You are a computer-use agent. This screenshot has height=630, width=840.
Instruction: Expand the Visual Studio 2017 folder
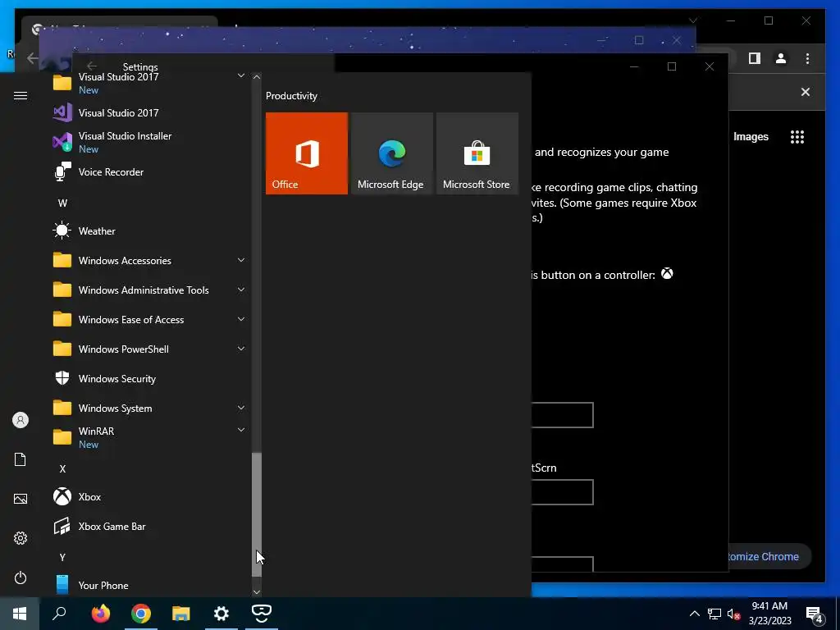coord(241,75)
